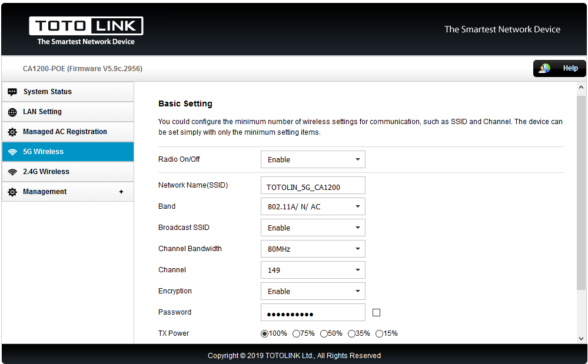Open Managed AC Registration page
The width and height of the screenshot is (588, 364).
coord(68,132)
